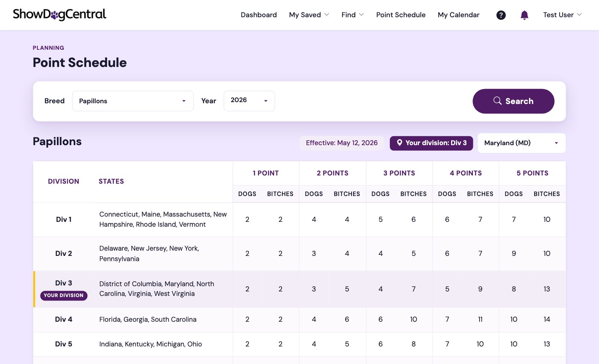The height and width of the screenshot is (364, 599).
Task: Click Div 2 five-point dogs value 9
Action: [x=514, y=254]
